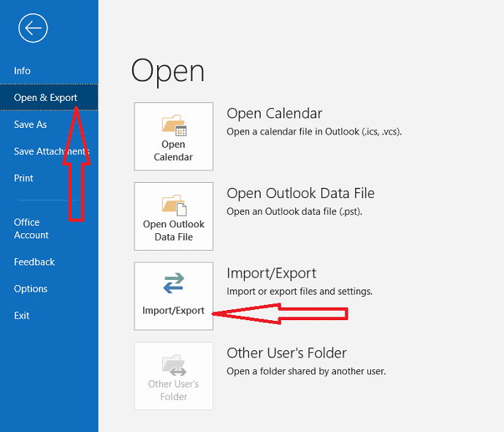Open Office Account settings
Viewport: 504px width, 432px height.
tap(31, 229)
